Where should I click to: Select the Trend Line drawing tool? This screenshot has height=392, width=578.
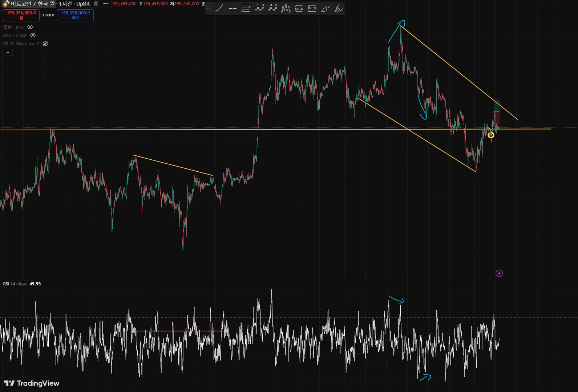(x=219, y=8)
